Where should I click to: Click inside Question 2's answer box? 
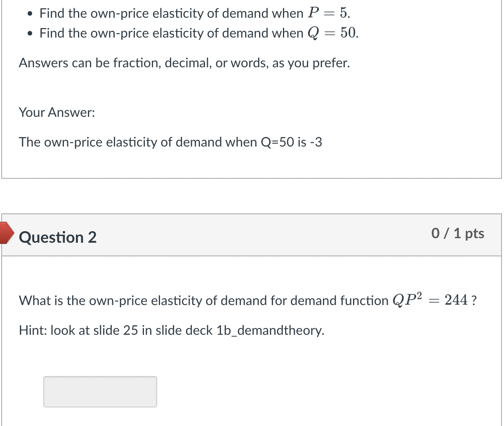point(100,391)
